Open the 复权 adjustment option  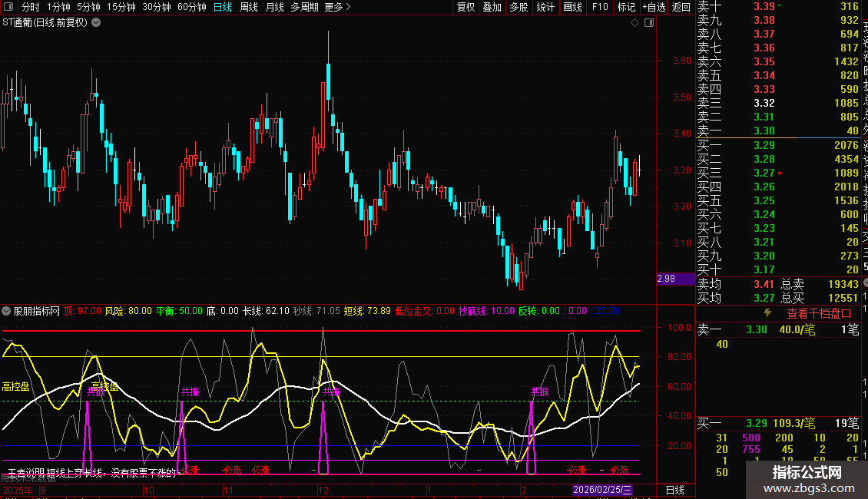[x=465, y=7]
